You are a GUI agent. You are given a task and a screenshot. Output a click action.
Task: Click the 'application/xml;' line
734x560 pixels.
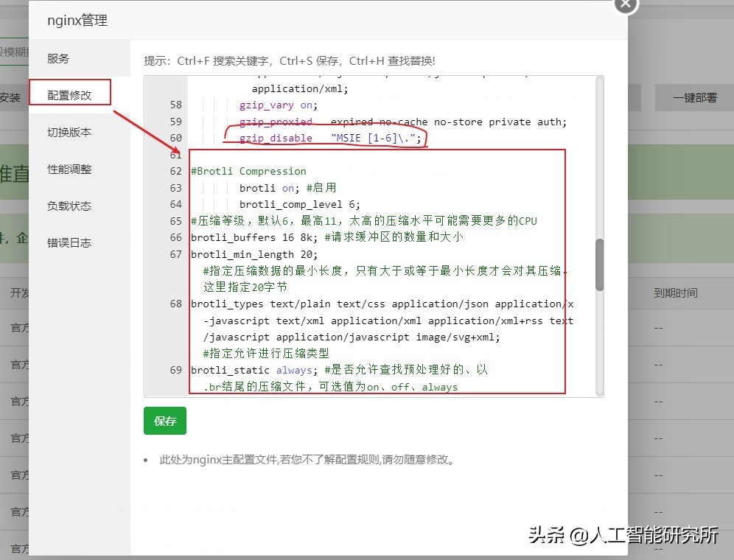click(x=300, y=89)
